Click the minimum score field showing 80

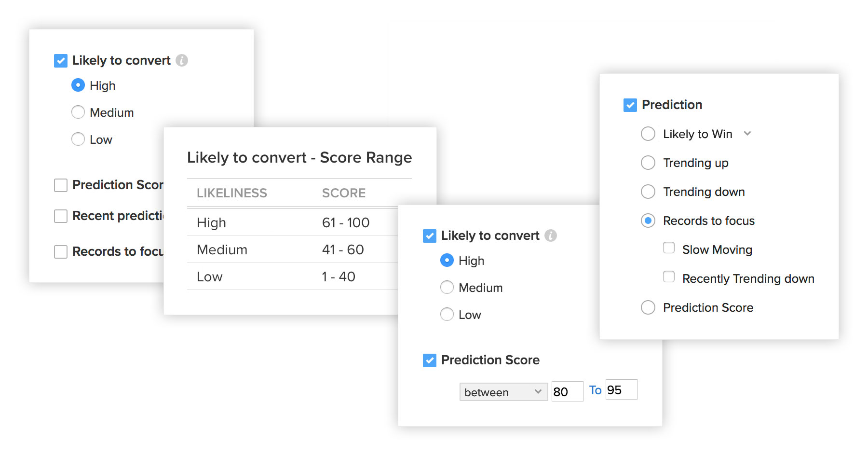[568, 391]
